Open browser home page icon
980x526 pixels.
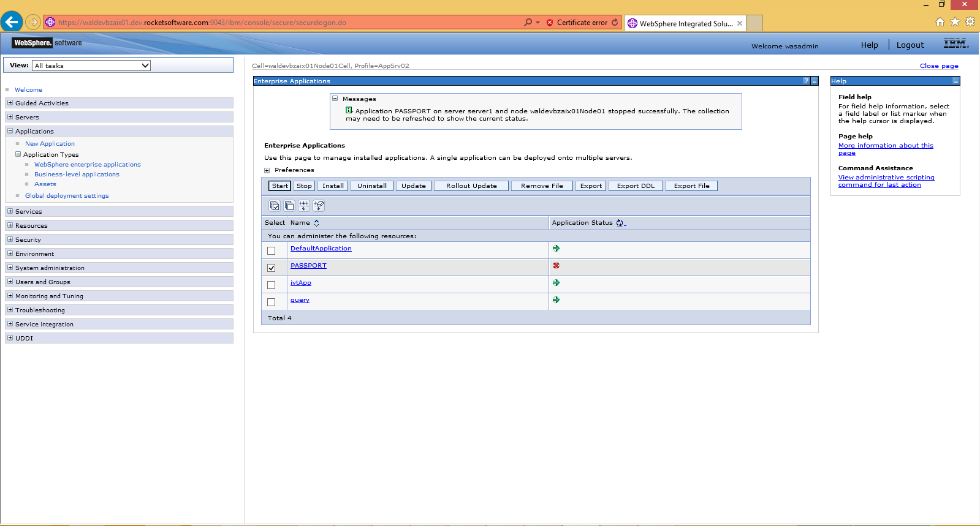[940, 22]
